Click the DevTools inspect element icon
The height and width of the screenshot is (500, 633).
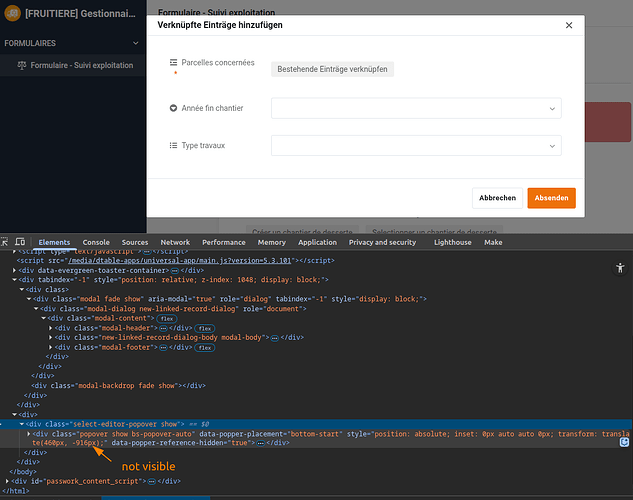click(6, 242)
